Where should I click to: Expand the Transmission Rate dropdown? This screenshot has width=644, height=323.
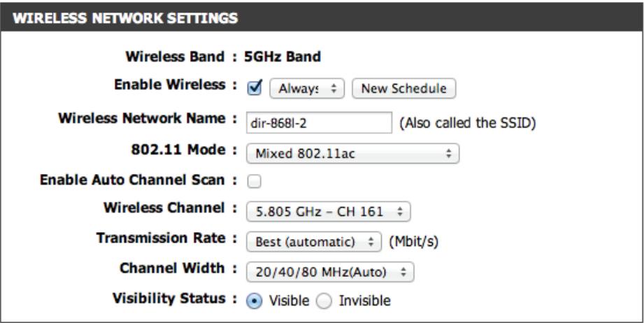click(314, 242)
